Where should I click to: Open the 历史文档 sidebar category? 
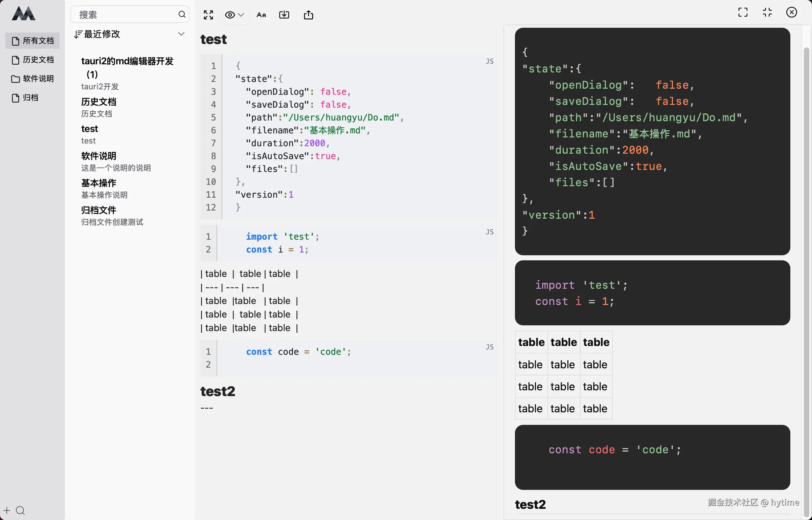pos(33,60)
